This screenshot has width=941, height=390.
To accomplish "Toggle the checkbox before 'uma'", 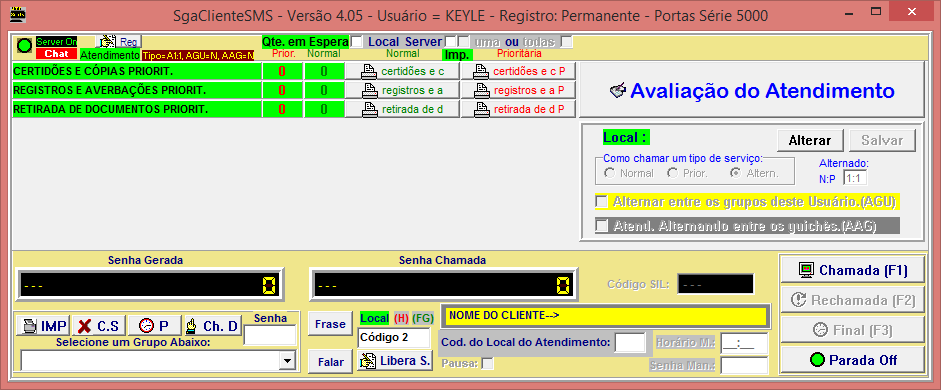I will pyautogui.click(x=463, y=42).
